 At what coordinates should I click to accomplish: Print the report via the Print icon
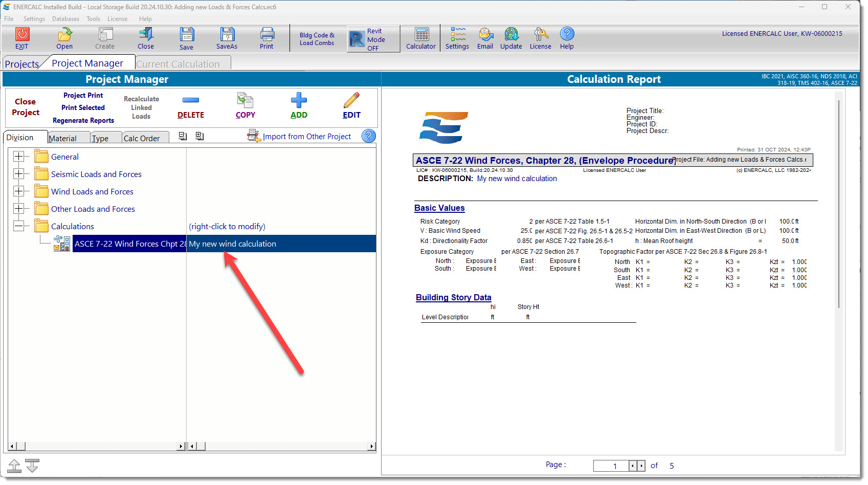(266, 38)
